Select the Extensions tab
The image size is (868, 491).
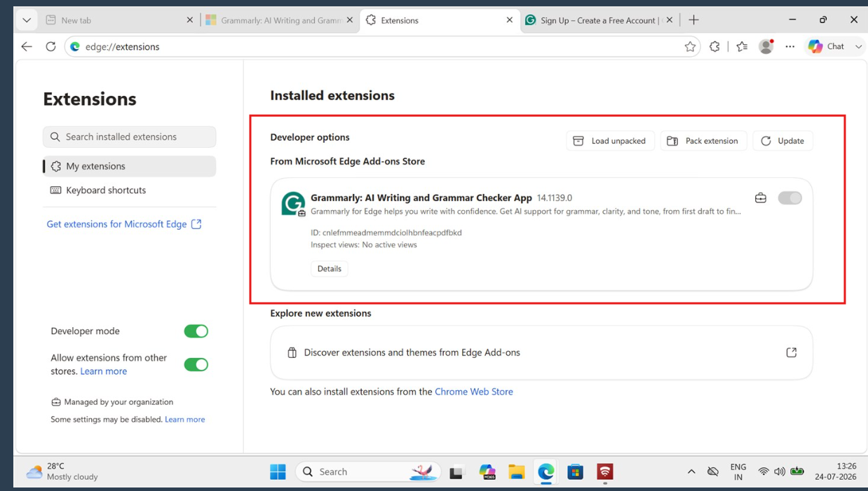point(440,20)
